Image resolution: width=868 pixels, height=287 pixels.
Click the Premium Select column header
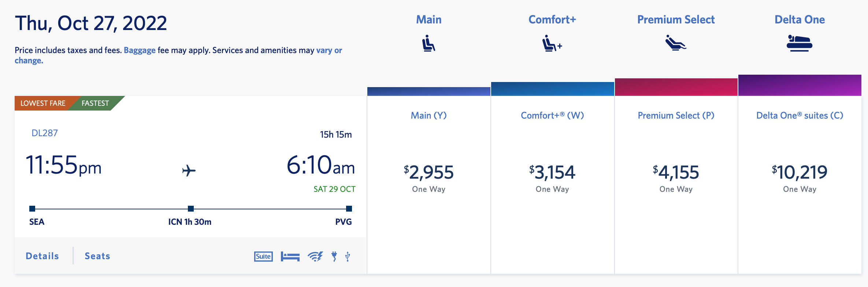(676, 20)
